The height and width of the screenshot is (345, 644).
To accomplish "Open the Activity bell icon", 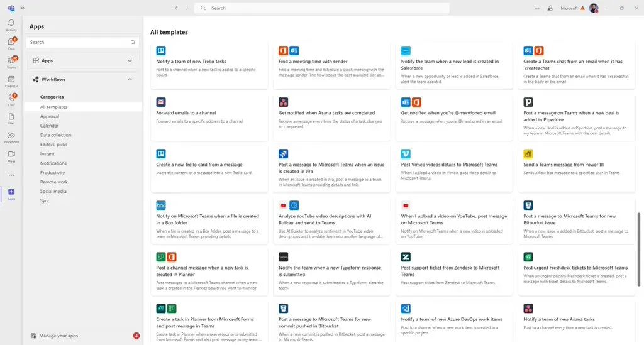I will coord(11,25).
